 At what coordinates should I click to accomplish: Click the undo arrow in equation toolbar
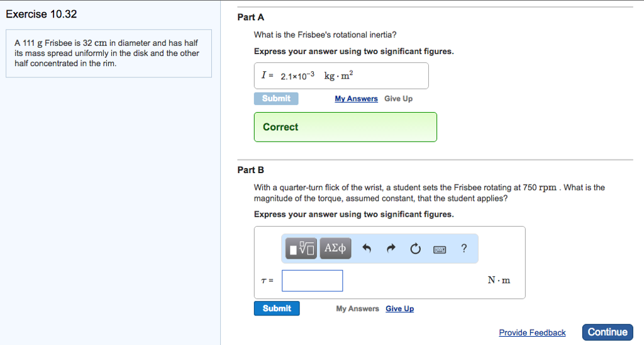[x=366, y=249]
